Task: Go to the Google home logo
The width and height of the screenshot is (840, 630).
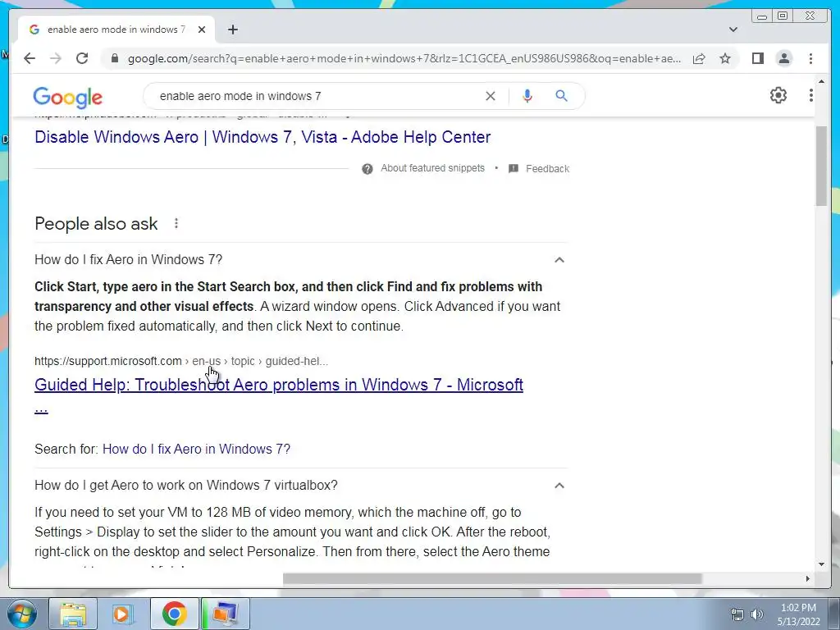Action: pos(67,97)
